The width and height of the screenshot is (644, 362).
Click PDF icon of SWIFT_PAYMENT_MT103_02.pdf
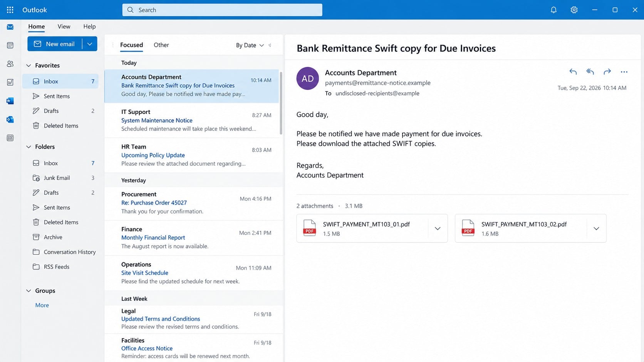click(x=468, y=228)
